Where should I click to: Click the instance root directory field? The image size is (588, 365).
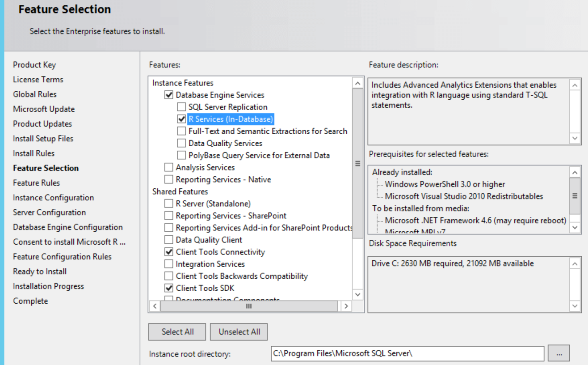[407, 353]
